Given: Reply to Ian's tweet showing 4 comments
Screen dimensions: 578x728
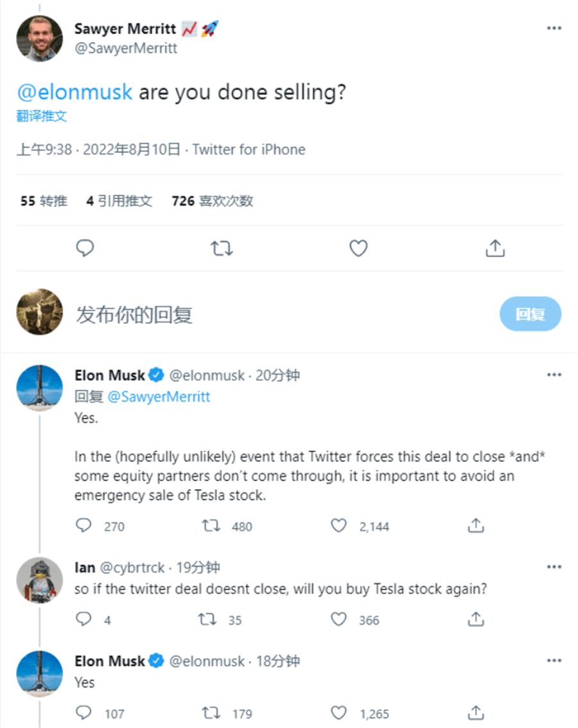Looking at the screenshot, I should 84,619.
